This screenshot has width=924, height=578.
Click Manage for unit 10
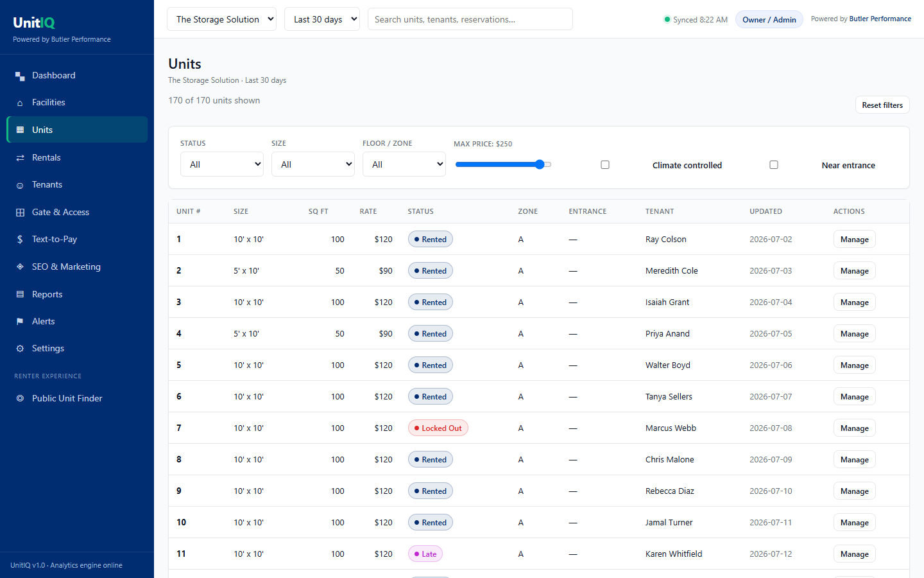pyautogui.click(x=855, y=523)
